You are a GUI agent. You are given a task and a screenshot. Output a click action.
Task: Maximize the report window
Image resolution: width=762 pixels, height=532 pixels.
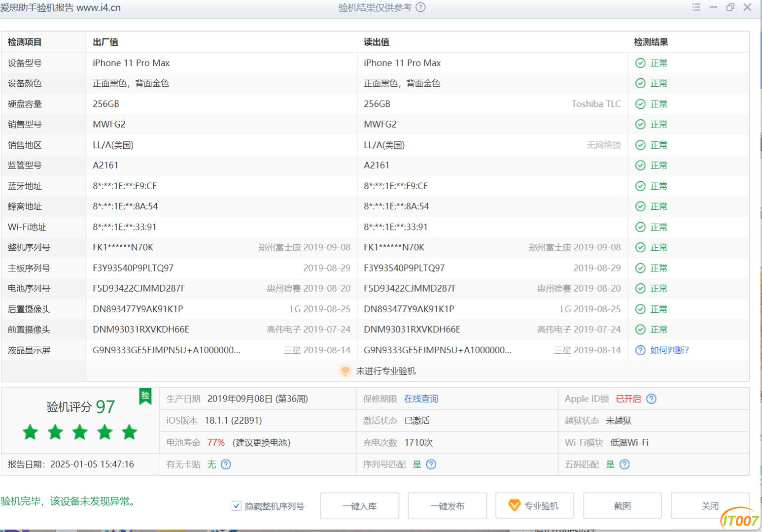coord(730,7)
